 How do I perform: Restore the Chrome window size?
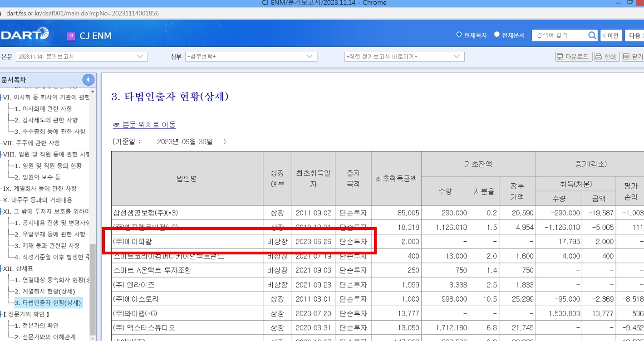(629, 2)
